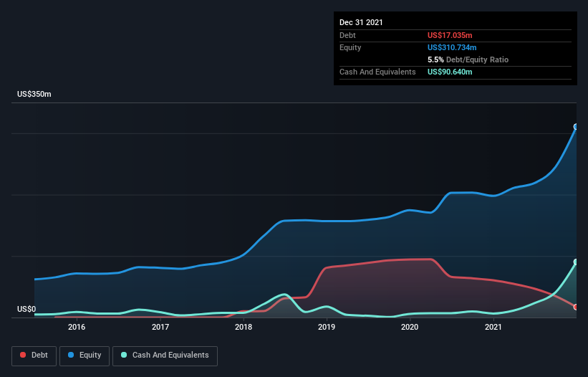
Task: Toggle the Debt series legend button
Action: (34, 355)
